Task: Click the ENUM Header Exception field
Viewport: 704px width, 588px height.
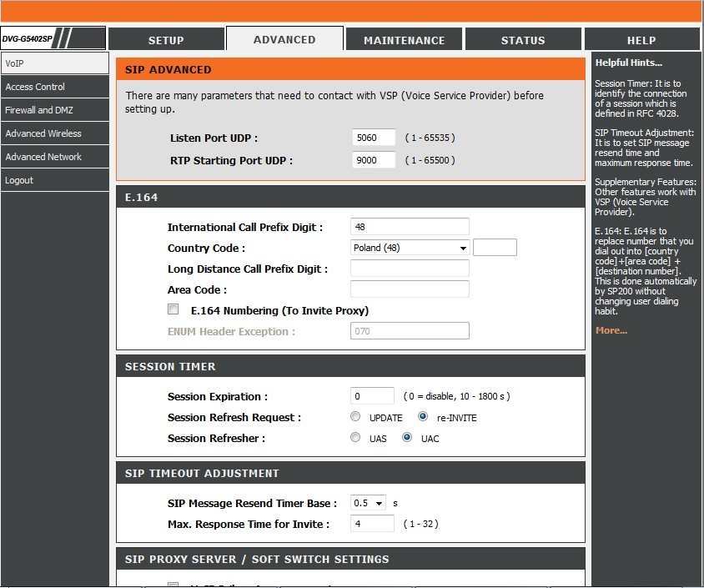Action: point(410,331)
